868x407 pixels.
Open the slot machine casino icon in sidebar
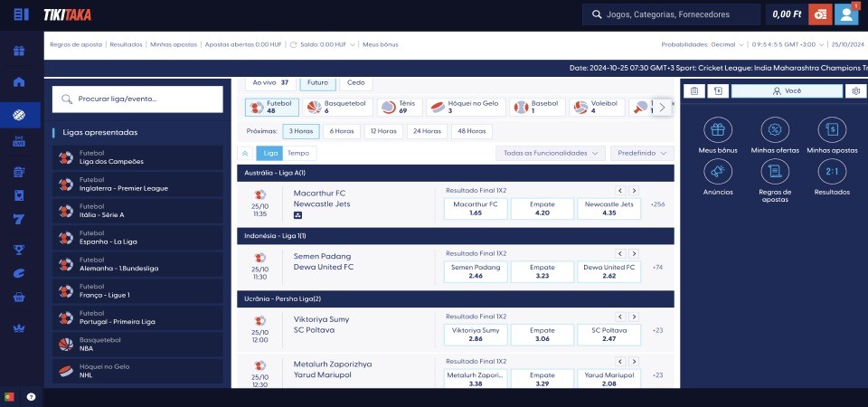[19, 172]
